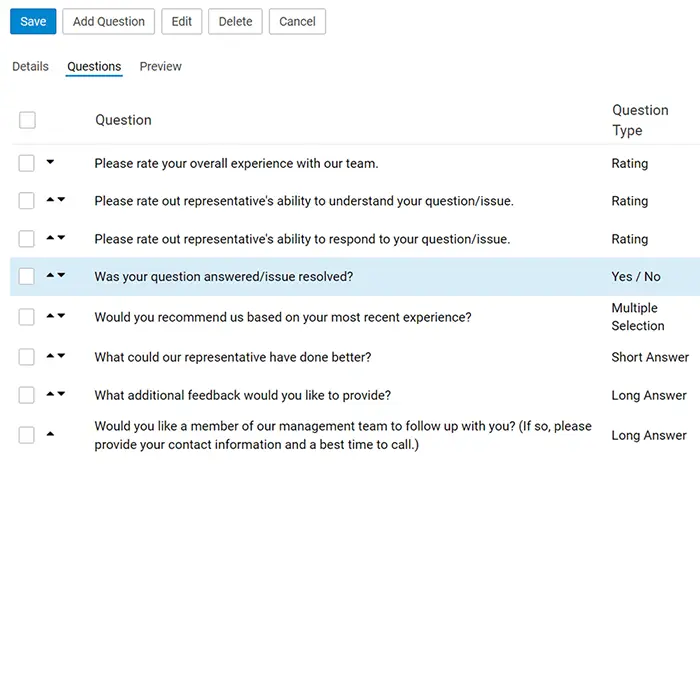Select checkbox for 'Was your question answered' row
Image resolution: width=700 pixels, height=700 pixels.
point(26,276)
